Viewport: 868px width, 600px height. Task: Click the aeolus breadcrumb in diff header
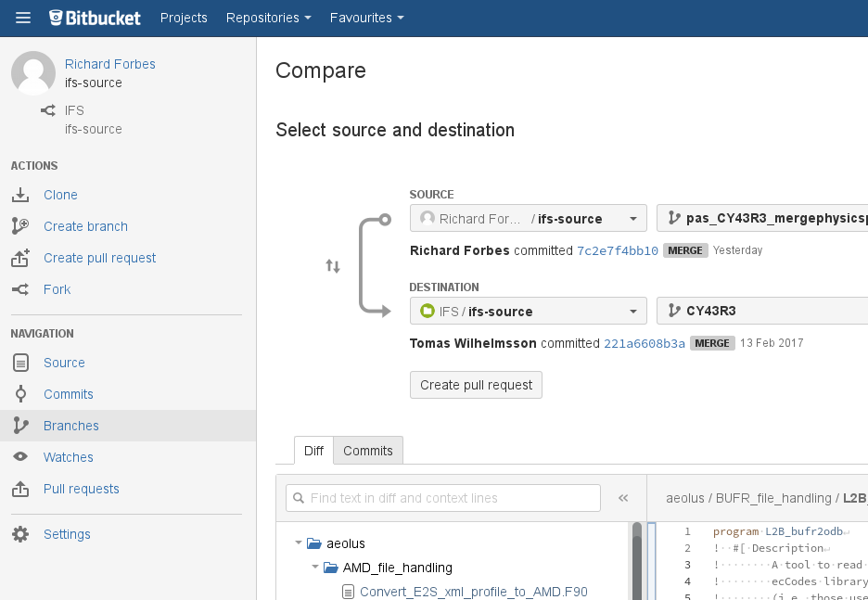684,498
